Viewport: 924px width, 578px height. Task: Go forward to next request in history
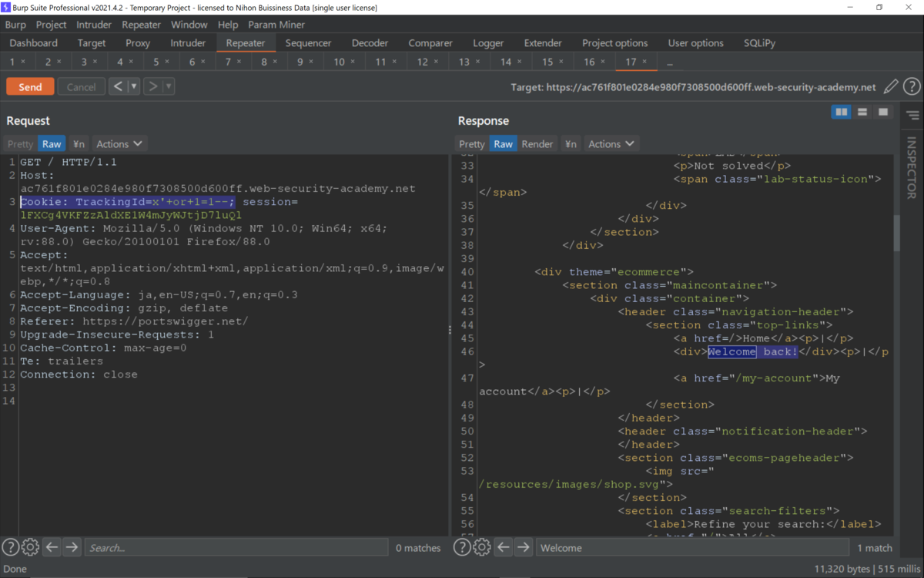tap(152, 86)
